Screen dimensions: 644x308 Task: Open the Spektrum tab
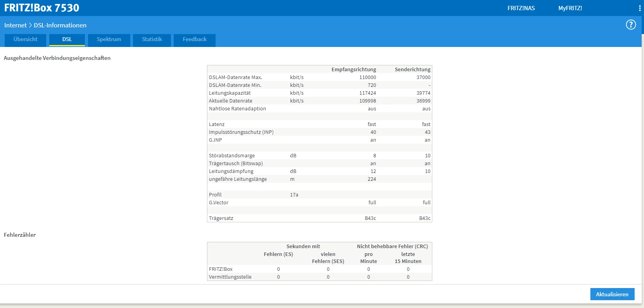[109, 40]
